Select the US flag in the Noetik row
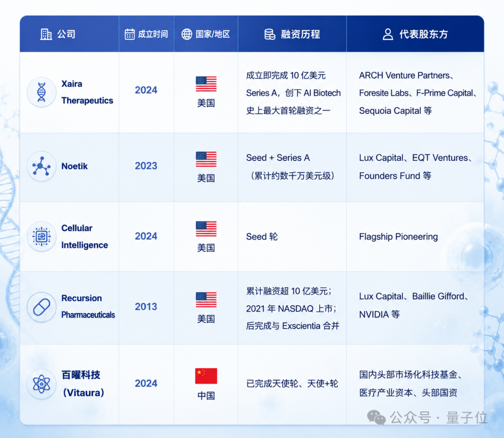Viewport: 504px width, 438px height. [x=206, y=159]
